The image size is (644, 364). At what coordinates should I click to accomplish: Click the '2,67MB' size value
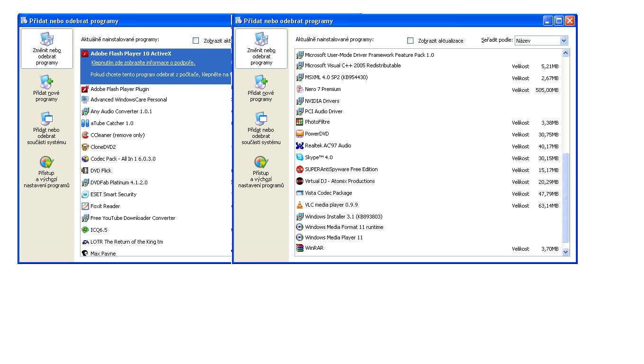click(550, 78)
